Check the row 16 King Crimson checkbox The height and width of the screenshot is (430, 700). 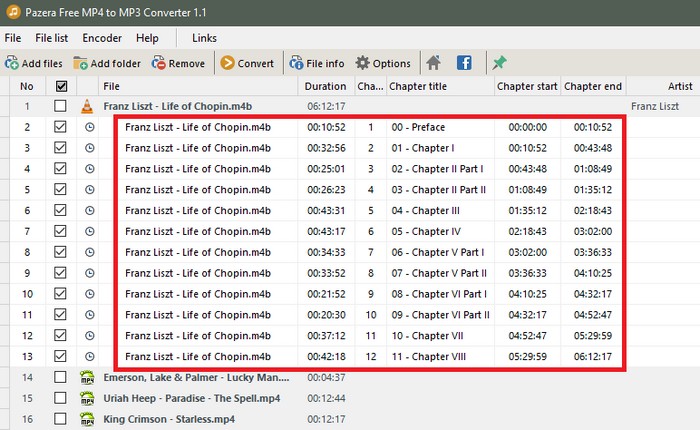(60, 419)
